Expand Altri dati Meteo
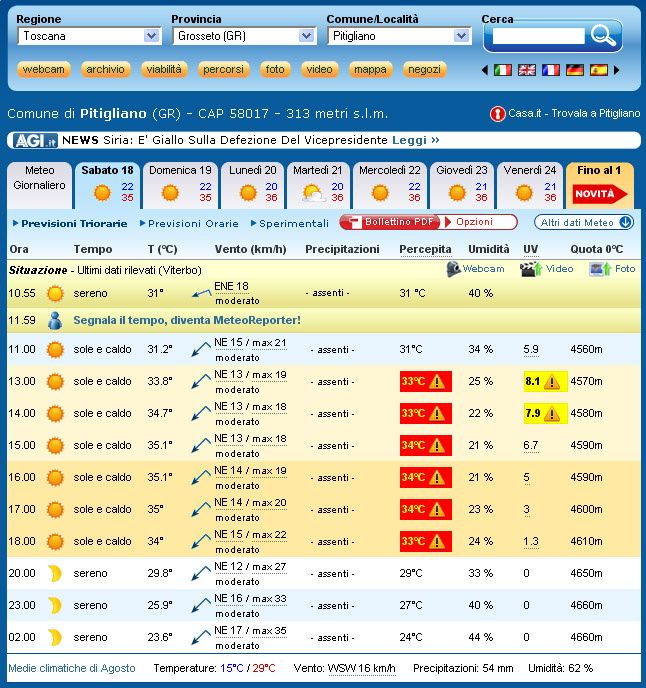Image resolution: width=646 pixels, height=688 pixels. click(x=584, y=222)
